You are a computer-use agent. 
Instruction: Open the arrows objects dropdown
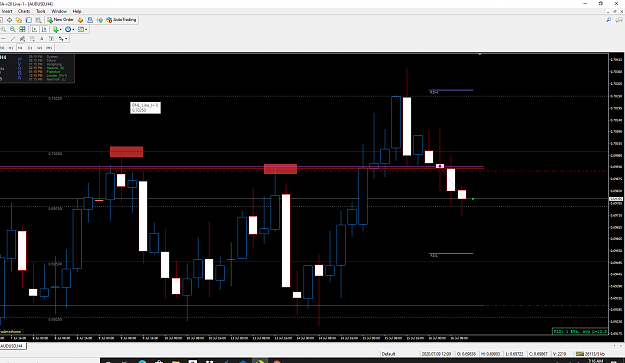tap(63, 39)
